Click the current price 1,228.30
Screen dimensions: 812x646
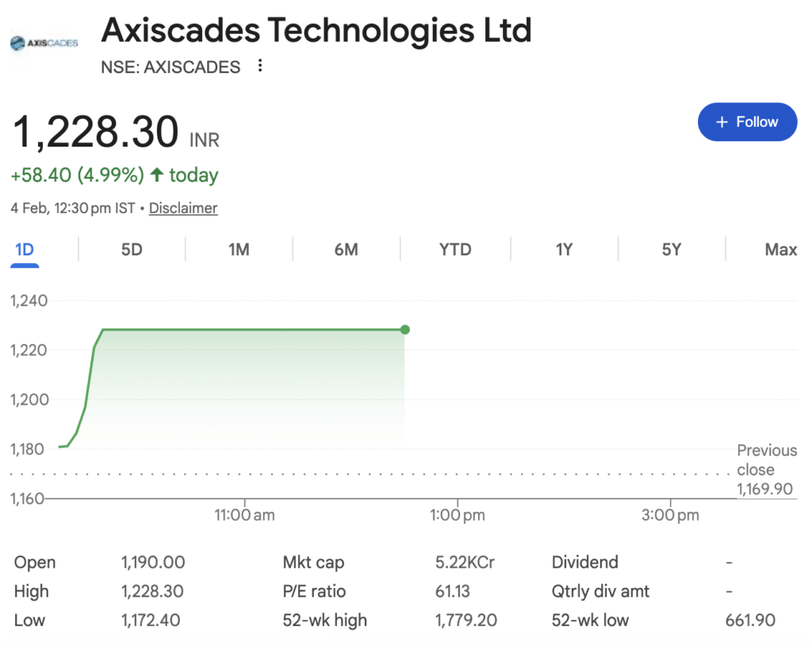coord(94,132)
